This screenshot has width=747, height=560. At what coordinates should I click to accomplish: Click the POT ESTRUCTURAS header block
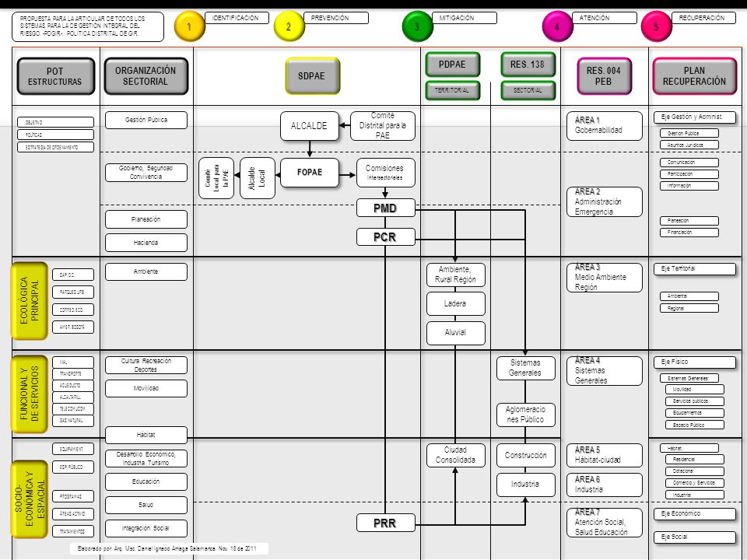(56, 76)
